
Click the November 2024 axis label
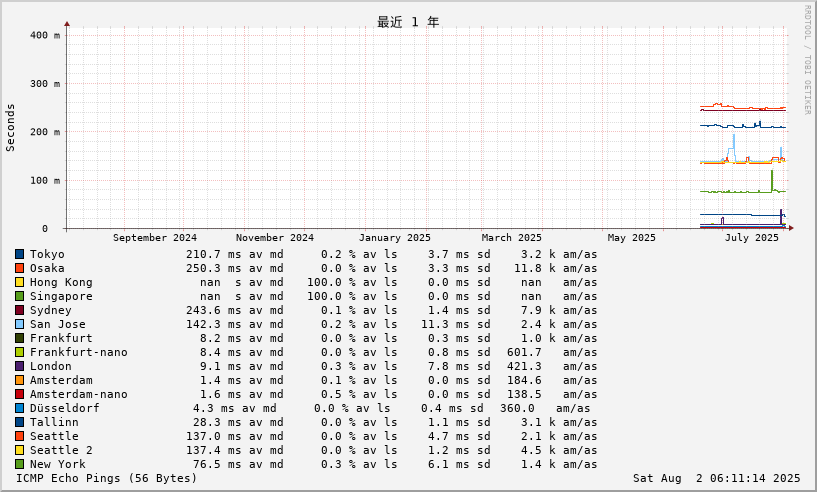pyautogui.click(x=275, y=238)
